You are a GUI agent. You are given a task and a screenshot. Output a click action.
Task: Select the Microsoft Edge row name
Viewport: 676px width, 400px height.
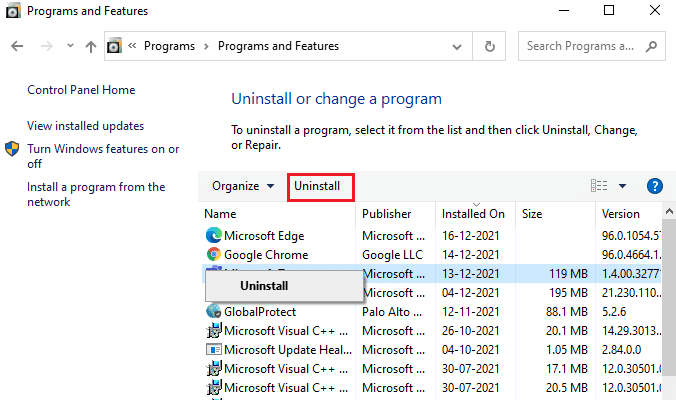tap(264, 236)
